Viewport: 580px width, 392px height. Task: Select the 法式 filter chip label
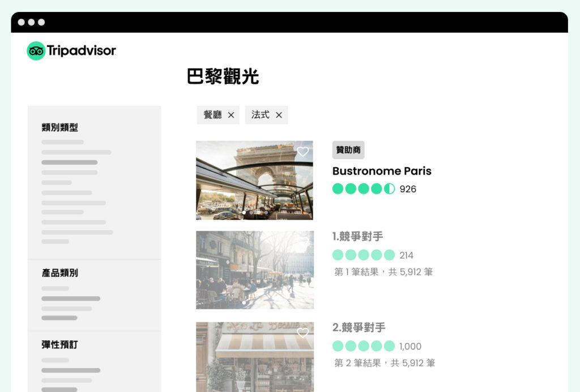261,114
